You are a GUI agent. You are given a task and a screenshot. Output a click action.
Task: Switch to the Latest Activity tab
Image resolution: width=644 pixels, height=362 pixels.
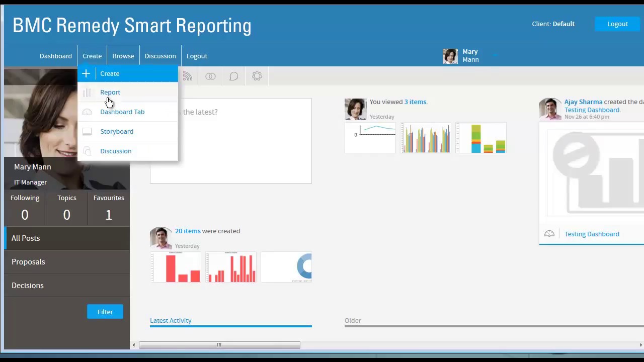click(171, 320)
